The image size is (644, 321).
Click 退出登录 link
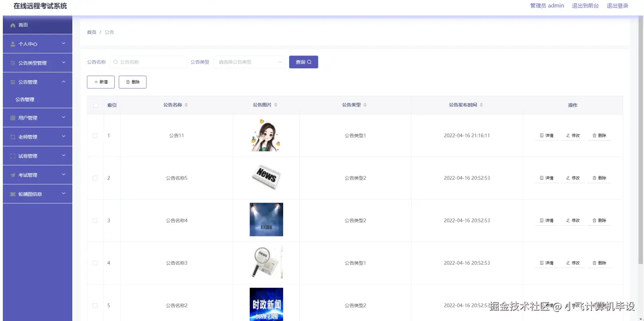(x=617, y=6)
